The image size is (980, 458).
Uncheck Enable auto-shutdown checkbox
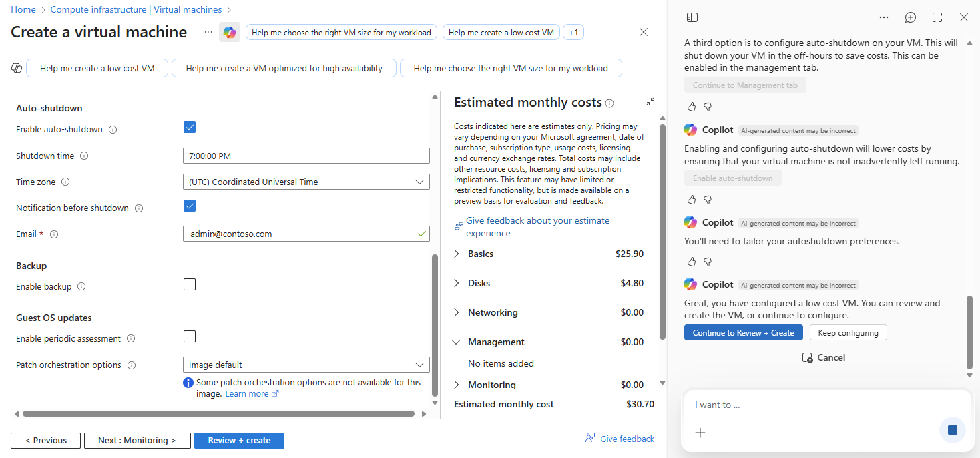[190, 127]
